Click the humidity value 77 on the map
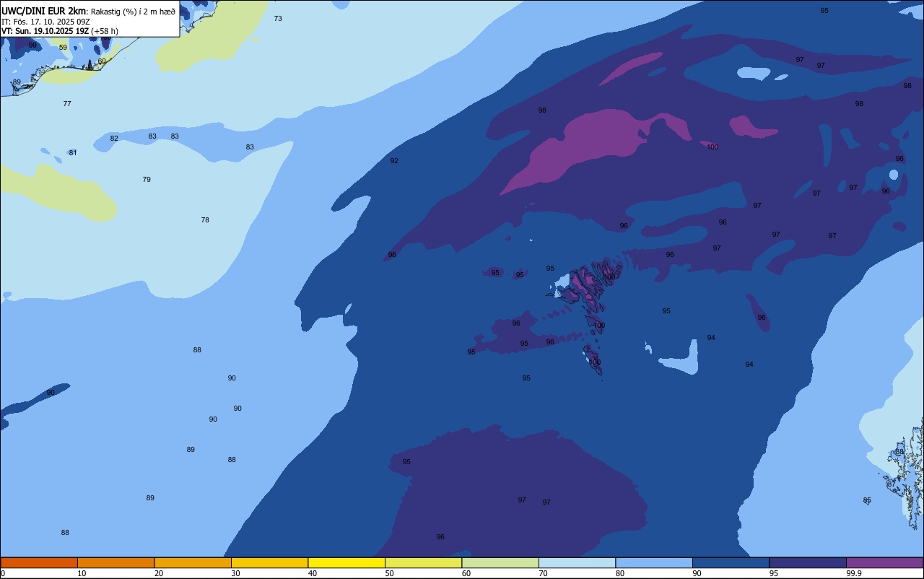The height and width of the screenshot is (579, 924). point(67,103)
